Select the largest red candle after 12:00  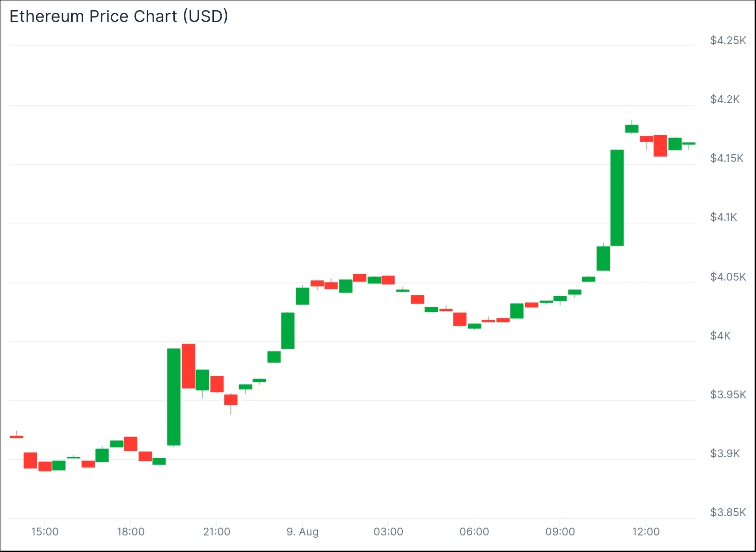tap(660, 145)
